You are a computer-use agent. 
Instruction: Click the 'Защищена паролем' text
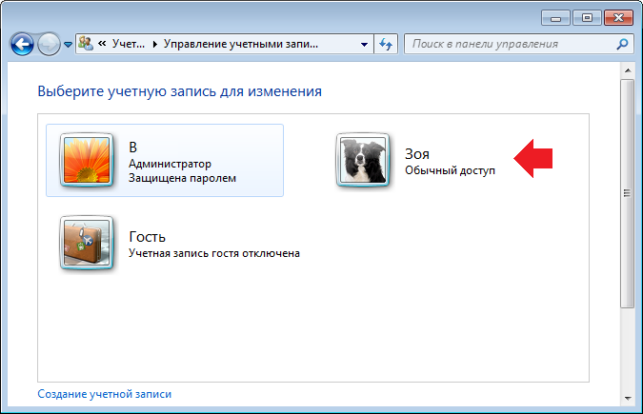pyautogui.click(x=182, y=178)
